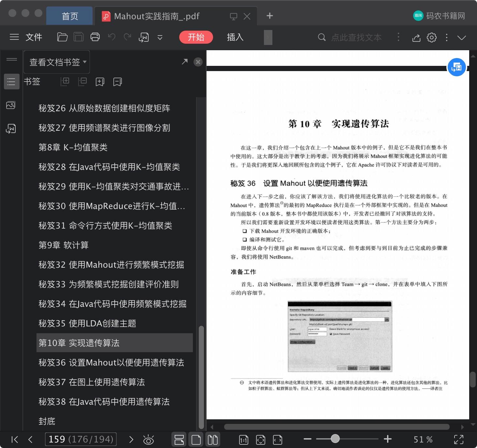Open bookmark 秘笈31 命令行方式使用K-均值聚类
Viewport: 477px width, 448px height.
click(105, 225)
